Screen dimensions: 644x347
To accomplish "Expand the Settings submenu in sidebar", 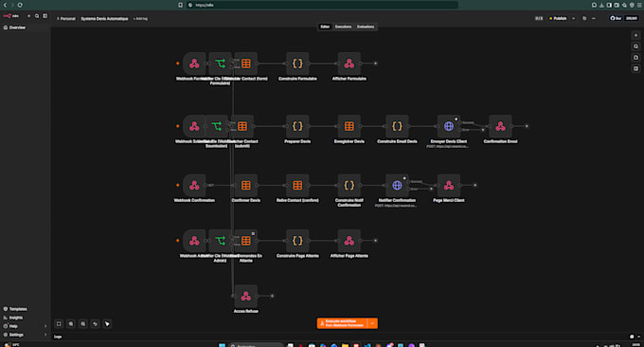I will (x=45, y=335).
